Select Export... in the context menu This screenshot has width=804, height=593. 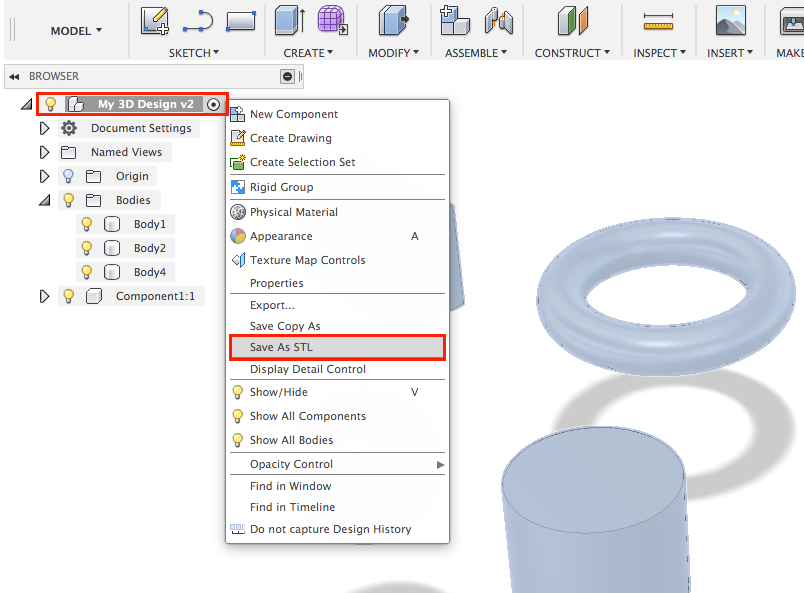[272, 305]
